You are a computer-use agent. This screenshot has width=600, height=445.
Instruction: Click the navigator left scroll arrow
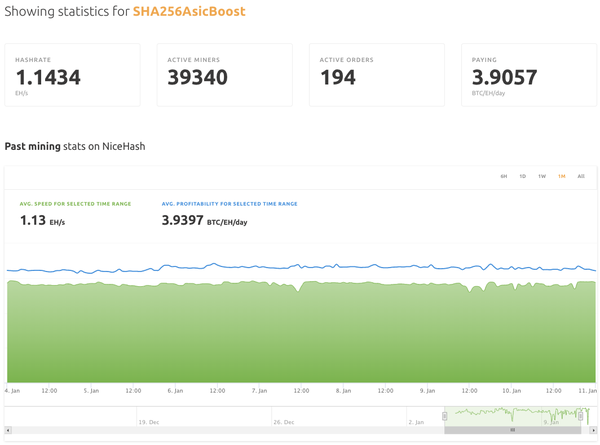pos(9,430)
